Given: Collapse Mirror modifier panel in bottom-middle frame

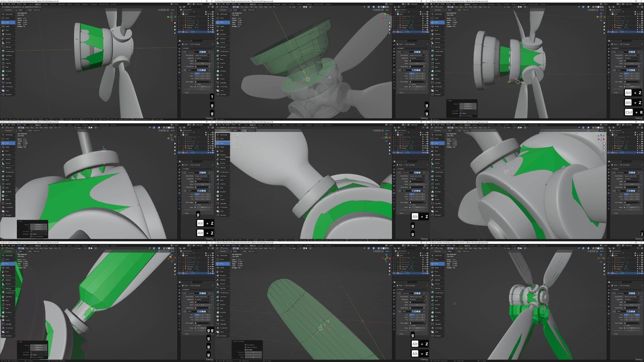Looking at the screenshot, I should click(x=397, y=312).
